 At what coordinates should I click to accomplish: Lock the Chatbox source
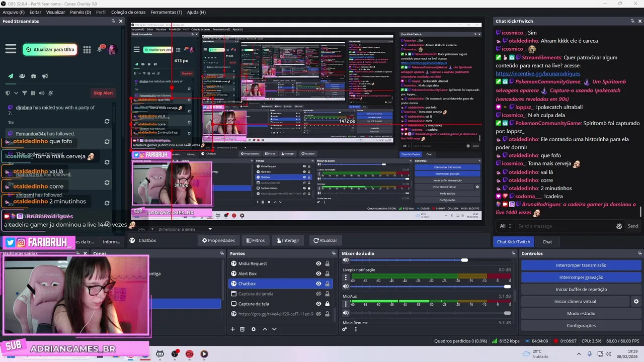point(328,284)
